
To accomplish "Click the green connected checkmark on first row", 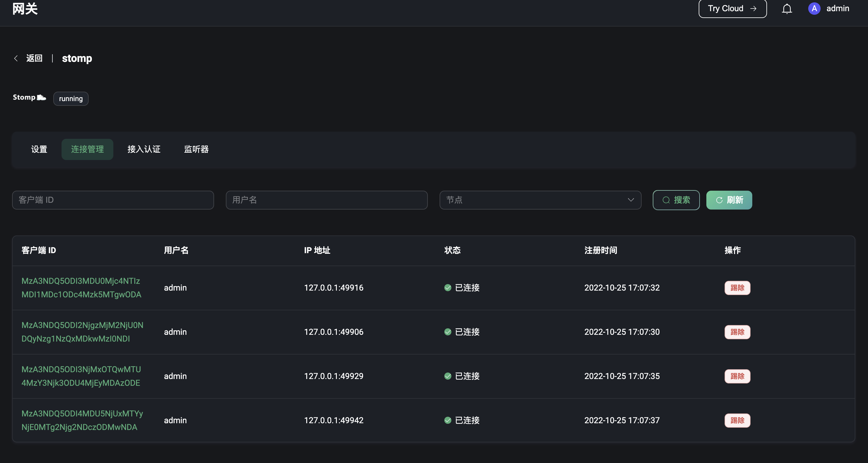I will [x=447, y=288].
